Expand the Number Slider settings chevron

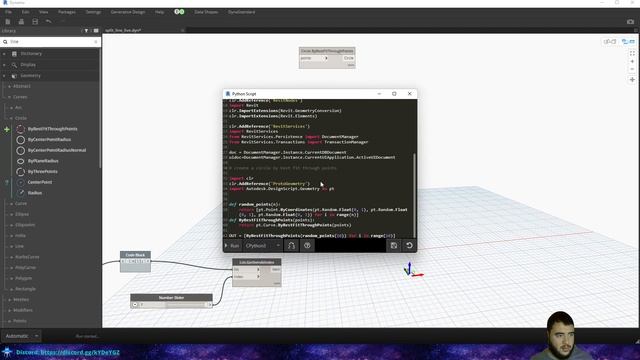[x=135, y=304]
